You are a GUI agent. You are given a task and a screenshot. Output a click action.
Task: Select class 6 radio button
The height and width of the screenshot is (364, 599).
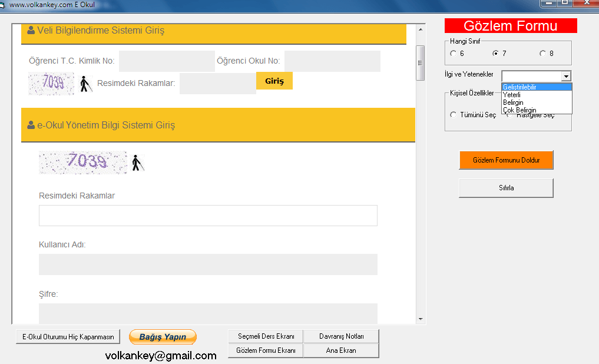453,54
